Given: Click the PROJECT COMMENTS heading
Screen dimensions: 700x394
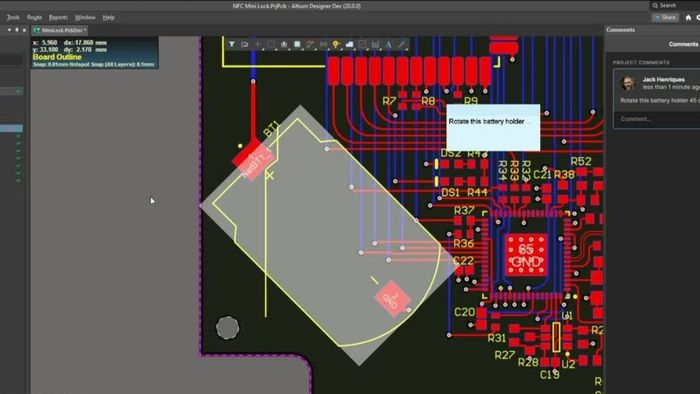Looking at the screenshot, I should [641, 62].
